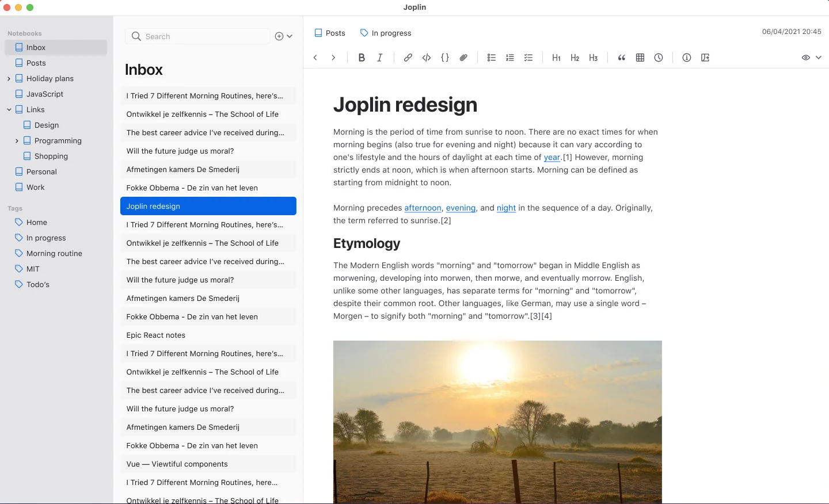Viewport: 829px width, 504px height.
Task: Insert a code block with braces icon
Action: tap(445, 58)
